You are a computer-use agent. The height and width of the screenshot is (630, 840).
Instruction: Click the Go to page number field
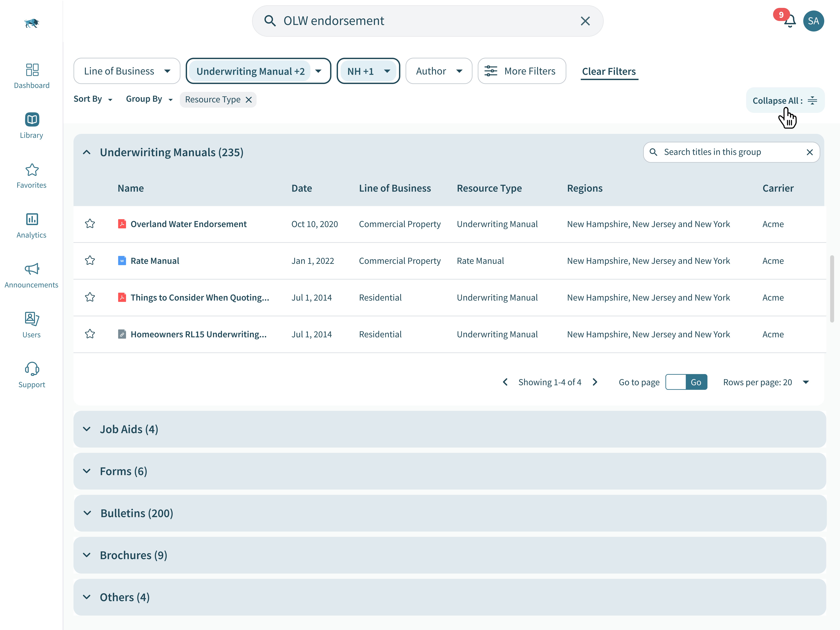pos(676,382)
